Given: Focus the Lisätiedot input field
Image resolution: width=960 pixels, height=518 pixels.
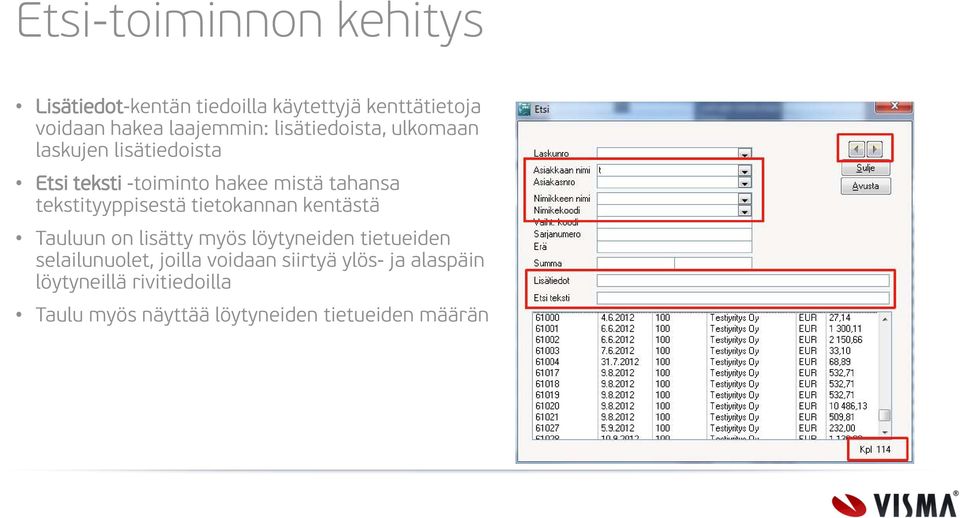Looking at the screenshot, I should [x=743, y=280].
